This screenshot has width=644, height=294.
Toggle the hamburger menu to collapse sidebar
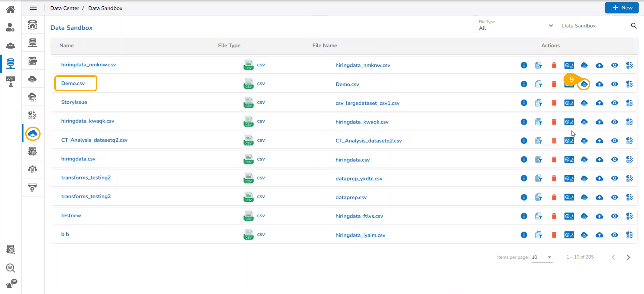coord(33,8)
